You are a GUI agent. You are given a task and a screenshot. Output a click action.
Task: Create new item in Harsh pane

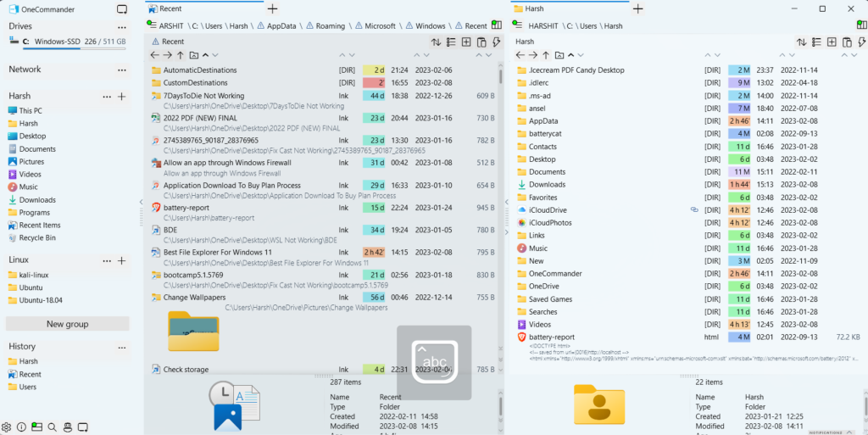click(832, 42)
